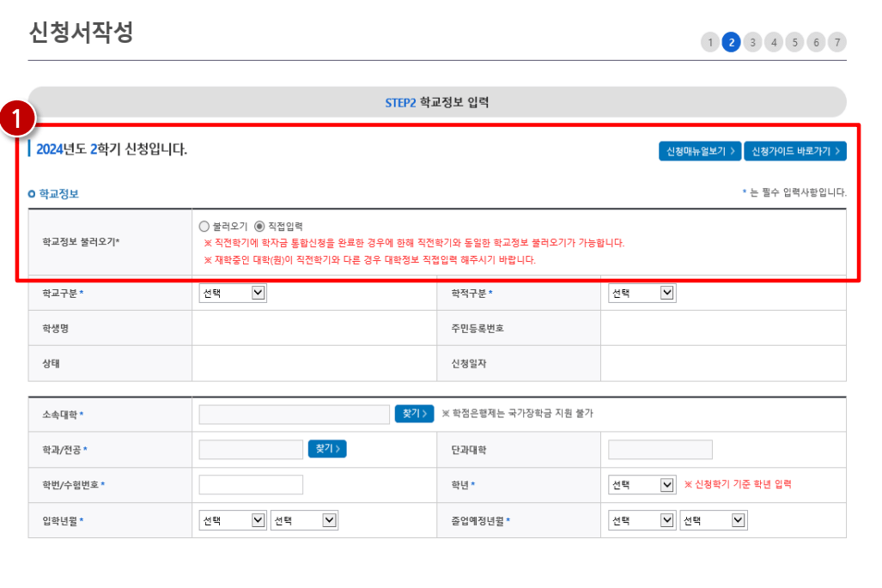Click 찾기 beside the 학과/전공 field
The width and height of the screenshot is (882, 588).
pyautogui.click(x=326, y=449)
